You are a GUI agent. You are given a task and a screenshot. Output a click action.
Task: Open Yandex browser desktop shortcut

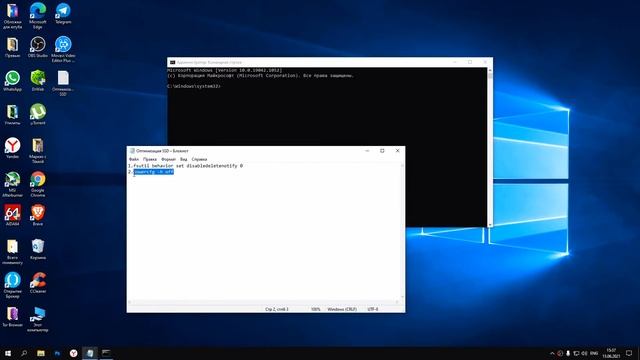tap(12, 148)
